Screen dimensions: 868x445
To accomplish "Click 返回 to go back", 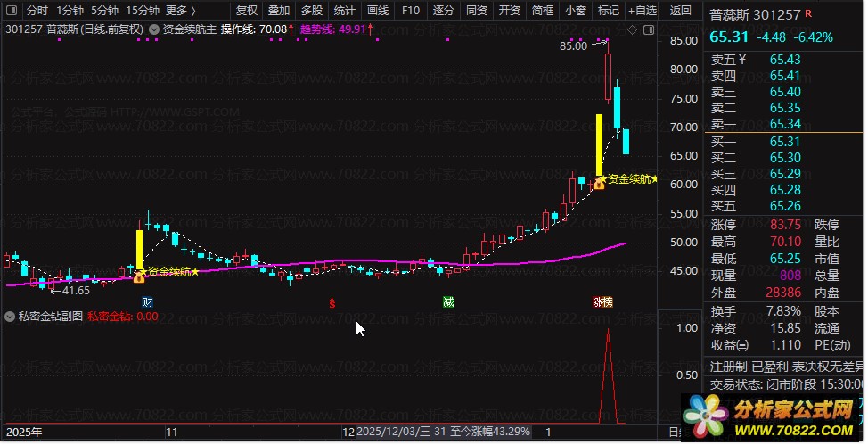I will (680, 11).
